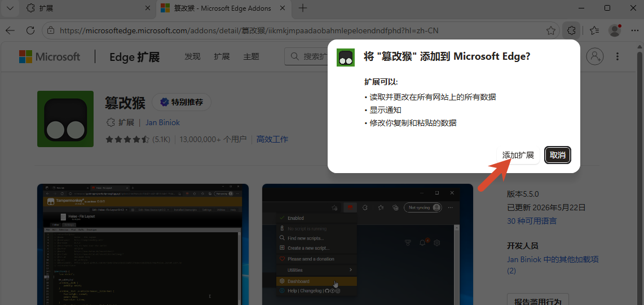Click the 添加扩展 button in the dialog

[518, 155]
